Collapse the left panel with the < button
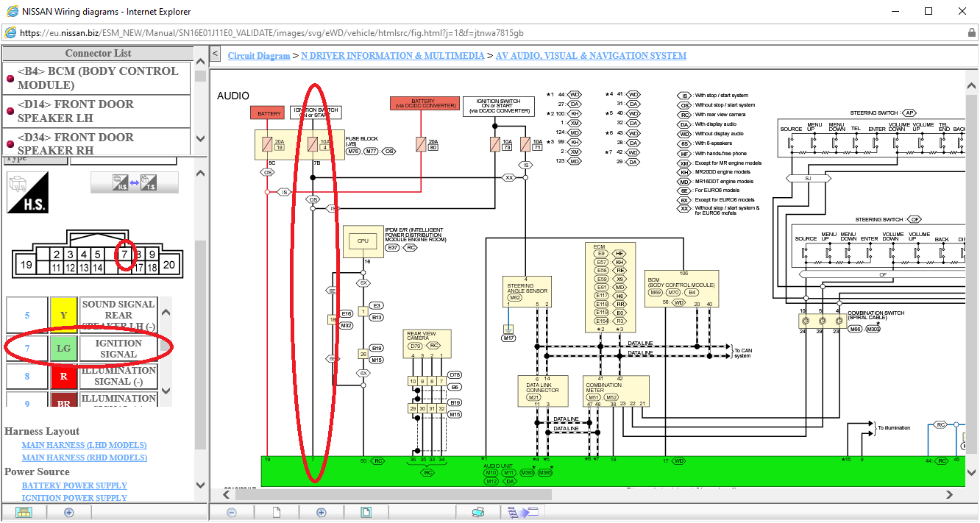Image resolution: width=980 pixels, height=523 pixels. pyautogui.click(x=215, y=54)
